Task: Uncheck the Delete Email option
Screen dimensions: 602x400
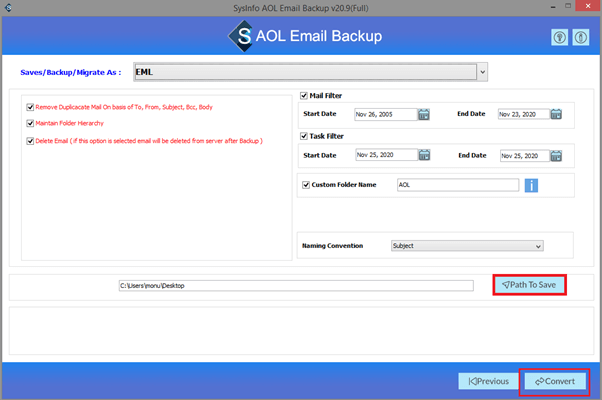Action: [x=30, y=141]
